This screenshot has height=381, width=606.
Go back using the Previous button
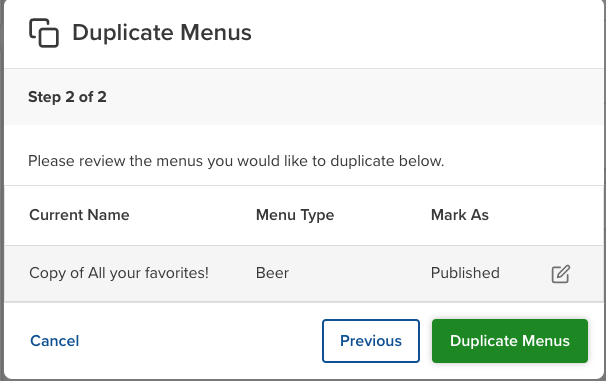(371, 341)
